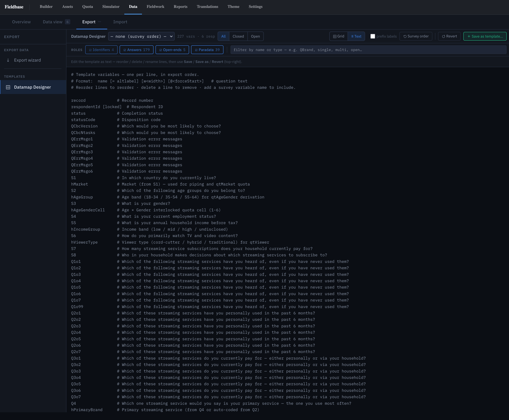509x420 pixels.
Task: Show only Closed variables
Action: coord(238,36)
